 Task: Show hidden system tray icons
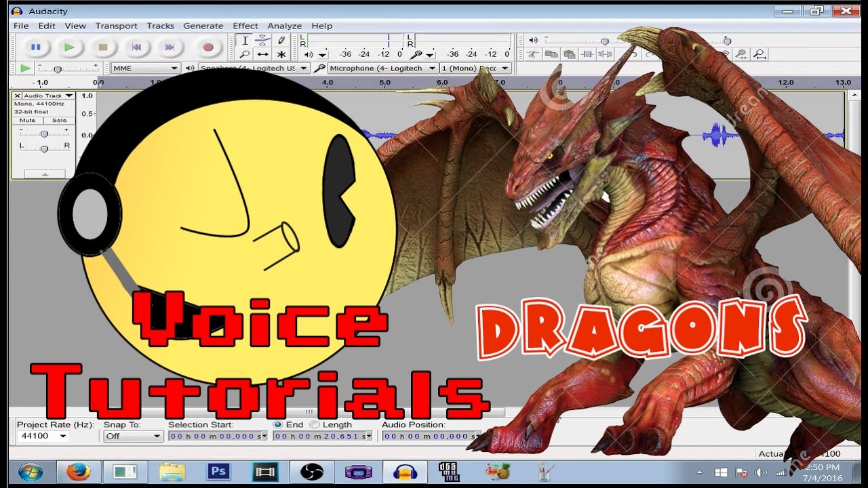click(699, 472)
